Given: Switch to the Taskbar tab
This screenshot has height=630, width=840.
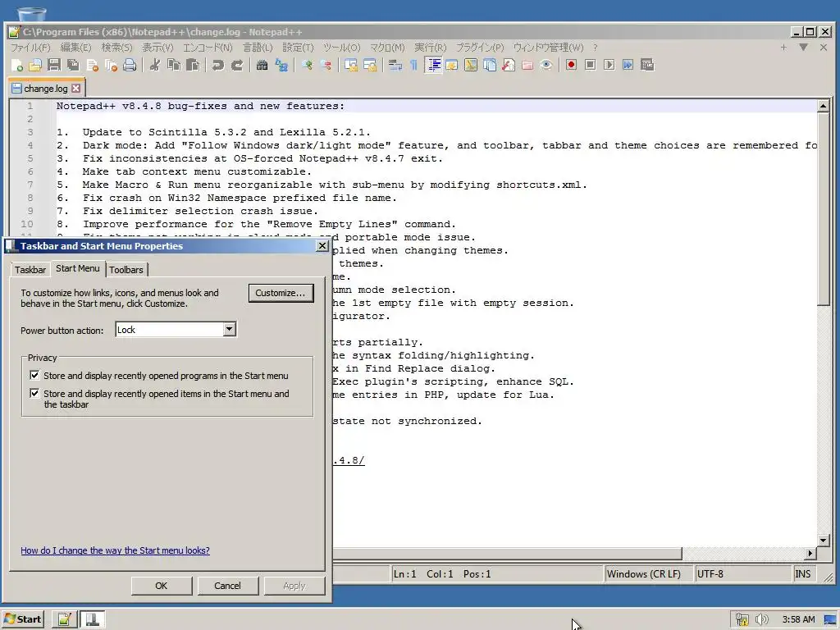Looking at the screenshot, I should tap(30, 269).
